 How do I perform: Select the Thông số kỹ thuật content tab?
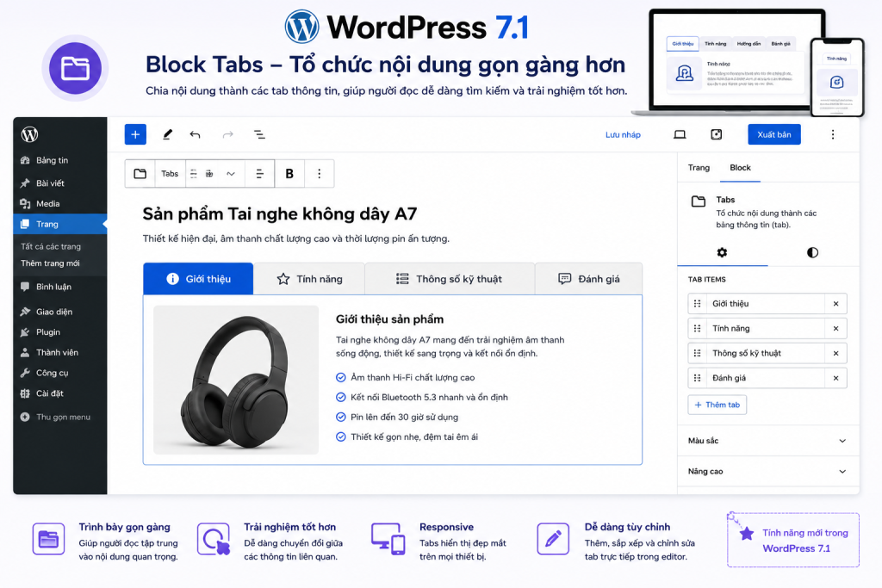coord(450,279)
